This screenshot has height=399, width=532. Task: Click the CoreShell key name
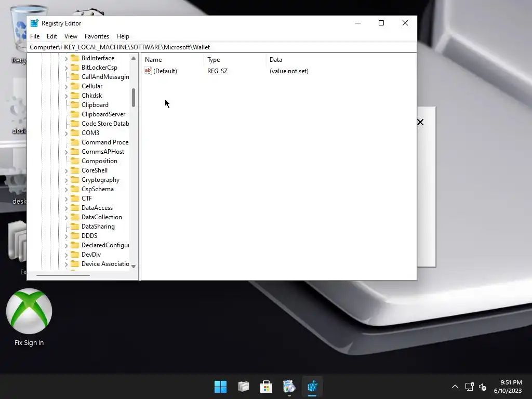95,170
